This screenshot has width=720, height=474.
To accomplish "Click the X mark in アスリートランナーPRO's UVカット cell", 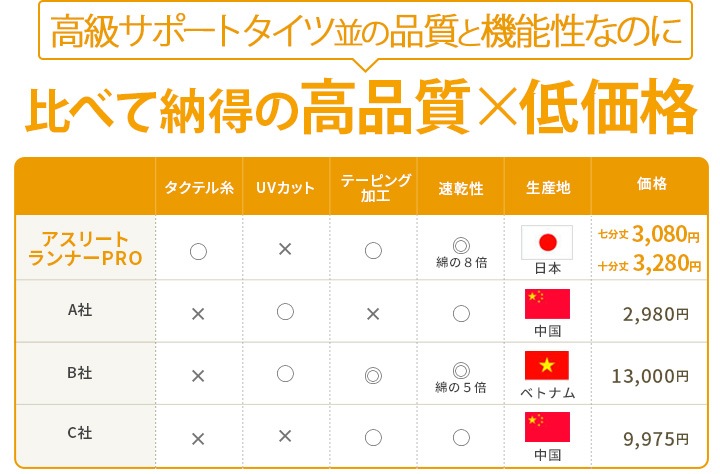I will [285, 249].
